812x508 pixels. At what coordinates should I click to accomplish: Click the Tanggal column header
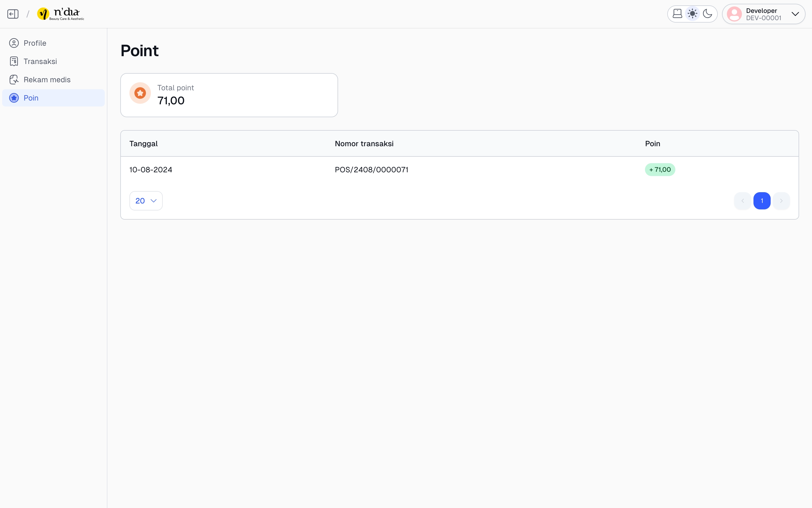[143, 144]
